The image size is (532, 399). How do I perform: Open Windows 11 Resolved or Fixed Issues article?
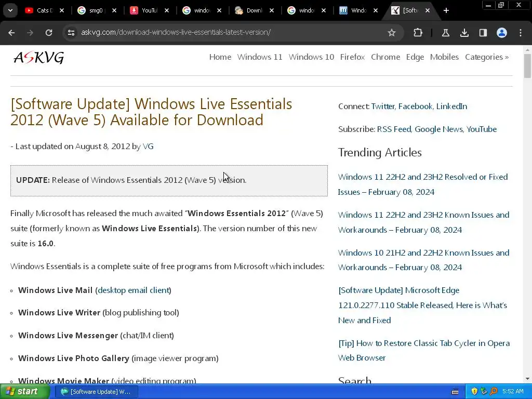click(423, 184)
